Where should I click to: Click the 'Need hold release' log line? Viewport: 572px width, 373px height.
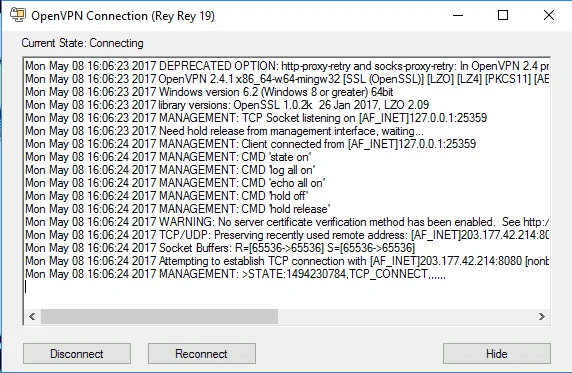tap(224, 131)
